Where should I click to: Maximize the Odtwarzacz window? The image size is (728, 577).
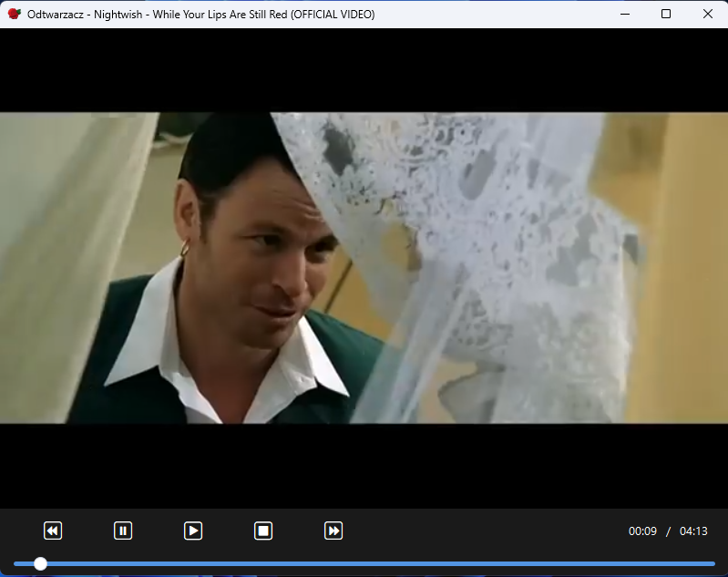tap(666, 14)
